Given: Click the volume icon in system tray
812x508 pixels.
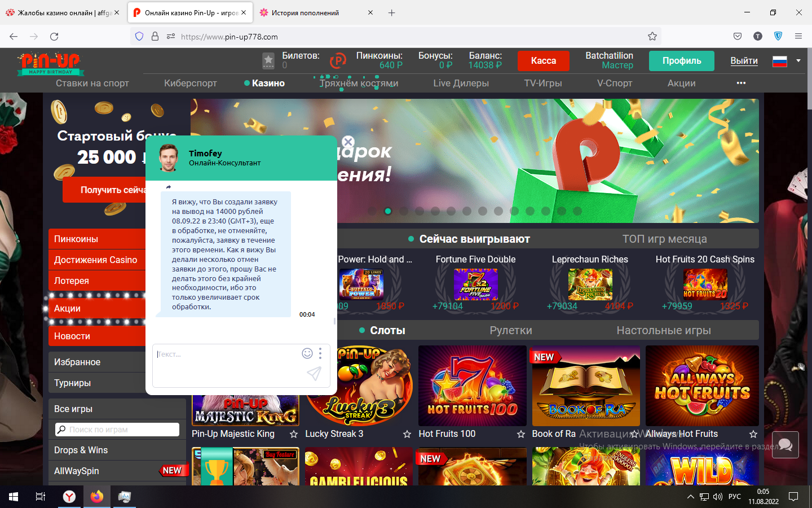Looking at the screenshot, I should point(717,497).
